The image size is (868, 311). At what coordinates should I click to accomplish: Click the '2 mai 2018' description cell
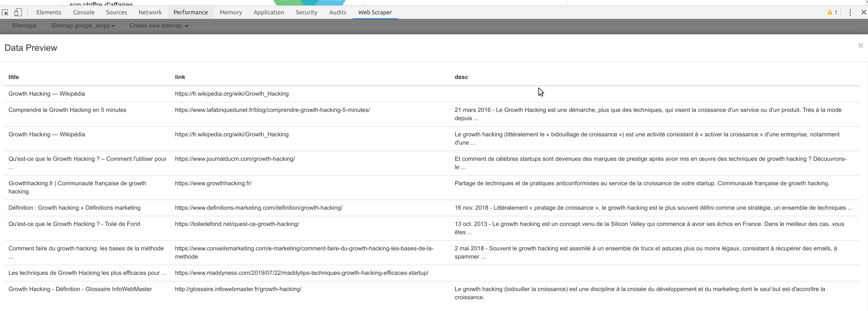click(x=646, y=252)
